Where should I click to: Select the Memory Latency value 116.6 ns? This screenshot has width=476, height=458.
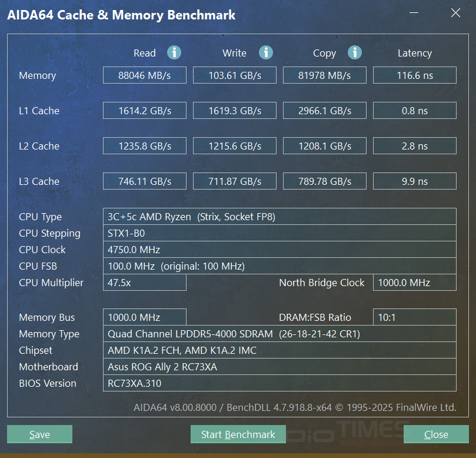click(415, 75)
